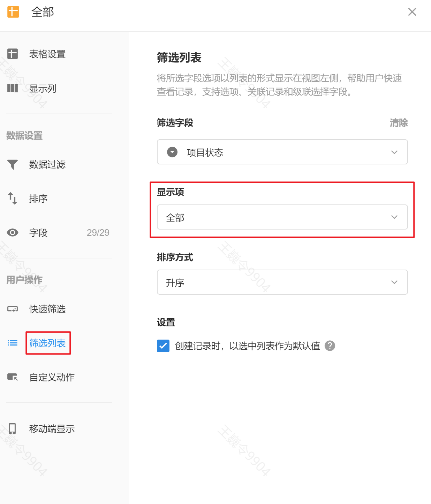Image resolution: width=431 pixels, height=504 pixels.
Task: Click the 快速筛选 icon
Action: pyautogui.click(x=13, y=309)
